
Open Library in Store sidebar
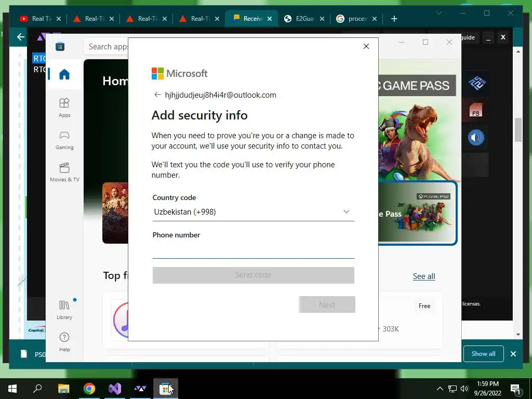pyautogui.click(x=64, y=310)
